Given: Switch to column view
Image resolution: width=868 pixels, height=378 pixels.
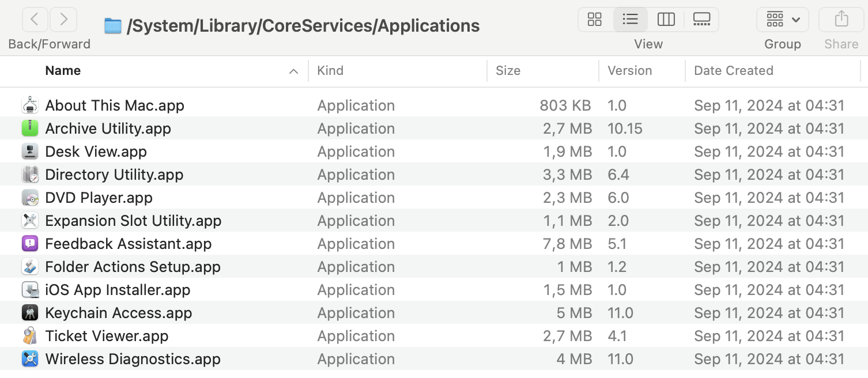Looking at the screenshot, I should tap(666, 20).
